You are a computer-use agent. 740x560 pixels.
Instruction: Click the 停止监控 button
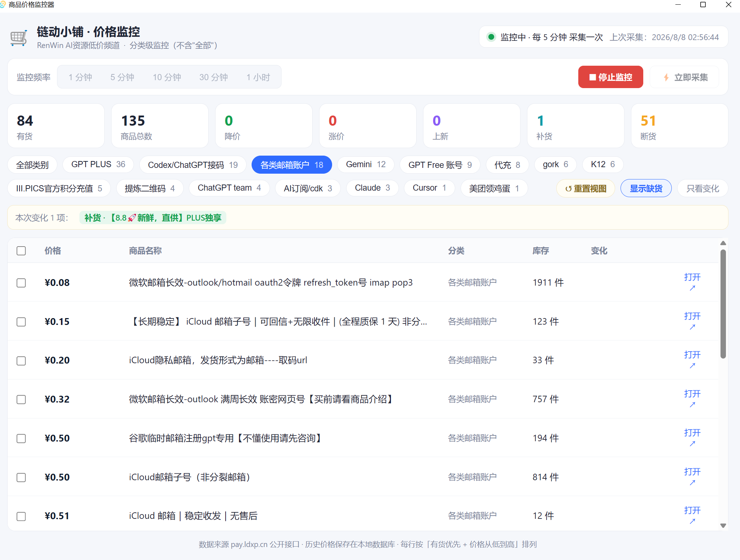tap(610, 77)
